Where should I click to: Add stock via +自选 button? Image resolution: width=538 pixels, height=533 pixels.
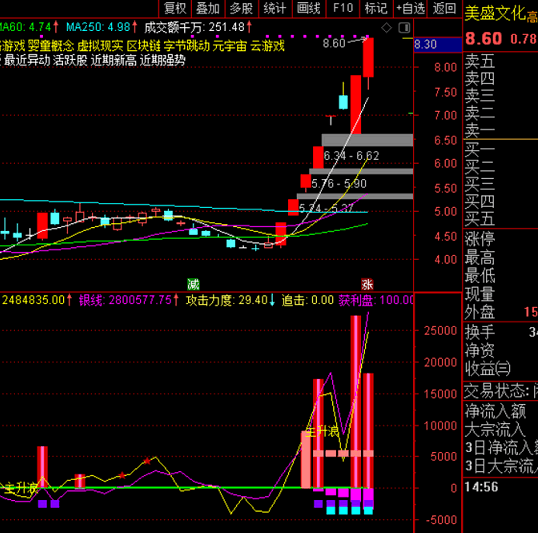(410, 8)
